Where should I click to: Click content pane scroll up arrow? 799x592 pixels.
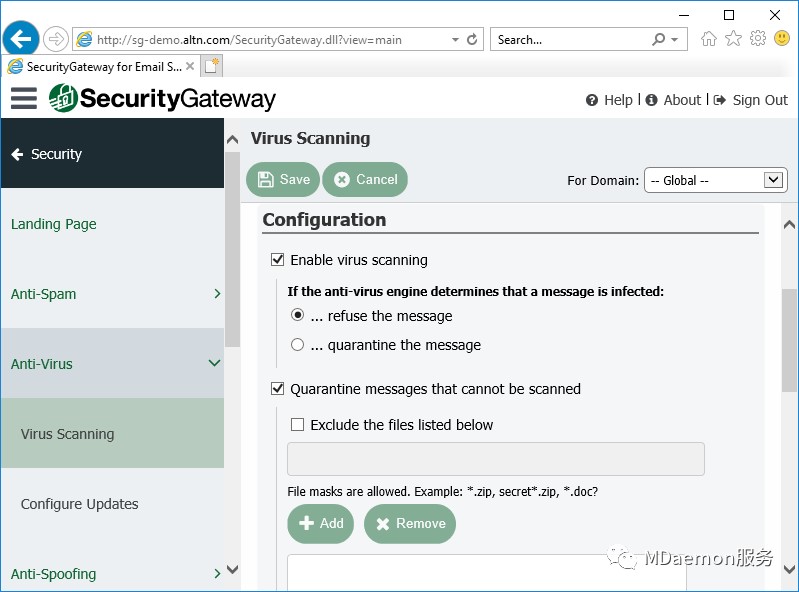789,224
